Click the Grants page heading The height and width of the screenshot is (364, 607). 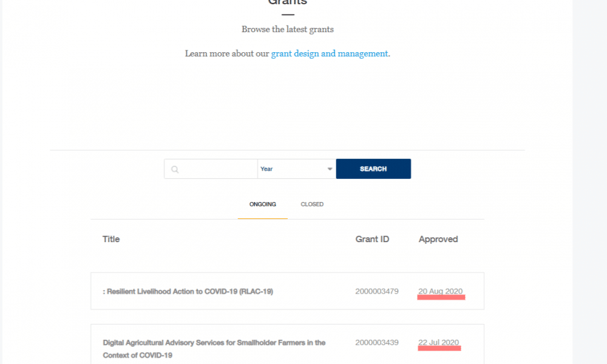[288, 2]
